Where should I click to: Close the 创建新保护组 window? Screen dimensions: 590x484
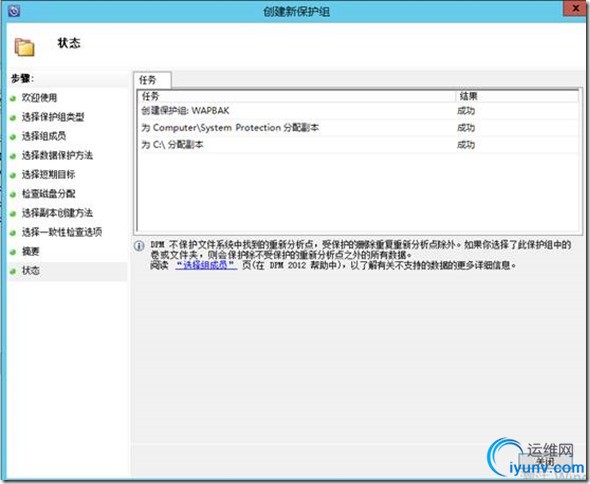click(x=575, y=8)
